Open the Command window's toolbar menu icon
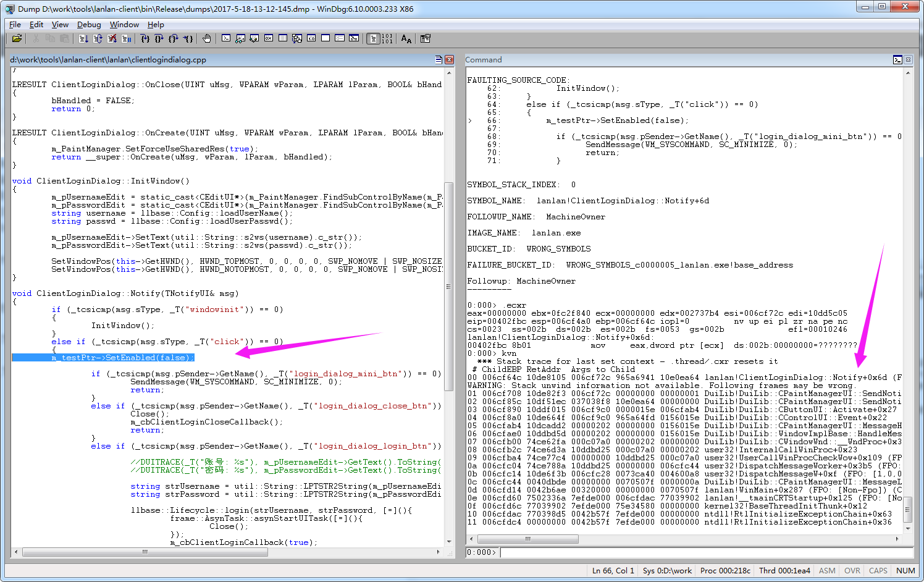The width and height of the screenshot is (924, 582). coord(897,60)
